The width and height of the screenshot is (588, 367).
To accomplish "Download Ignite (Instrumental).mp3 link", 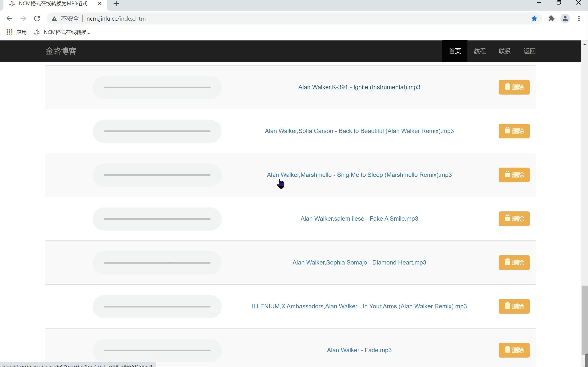I will coord(359,87).
